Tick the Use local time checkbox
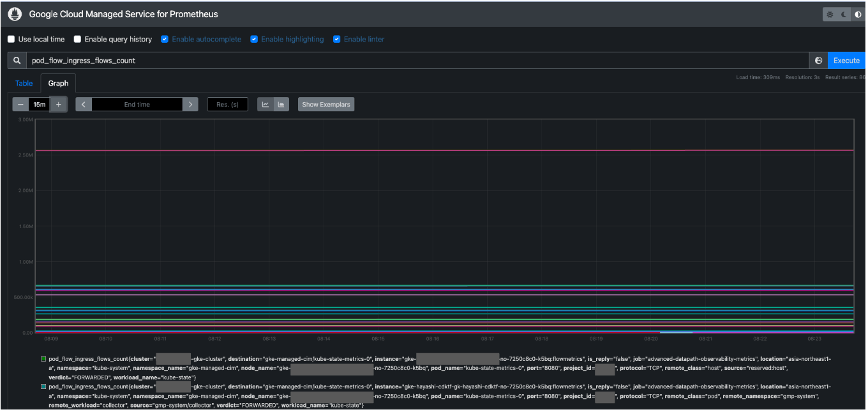 [11, 39]
